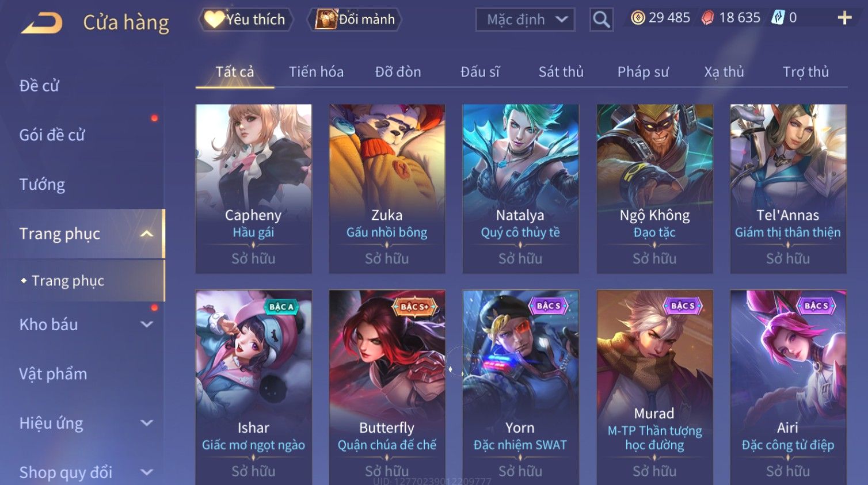Select the Capheny Hầu gái skin card
The image size is (868, 485).
(253, 189)
